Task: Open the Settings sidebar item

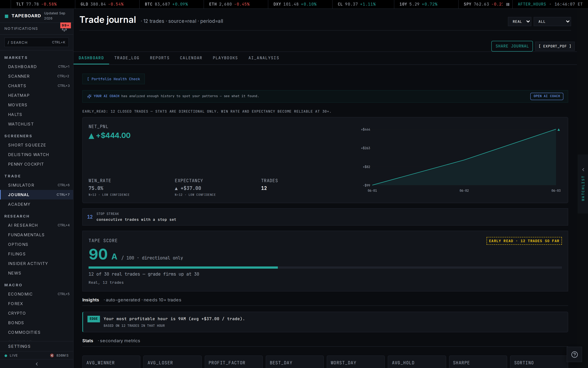Action: coord(37,346)
